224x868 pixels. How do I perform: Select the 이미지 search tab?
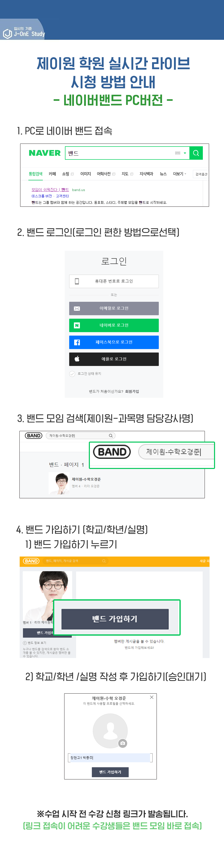(x=86, y=174)
